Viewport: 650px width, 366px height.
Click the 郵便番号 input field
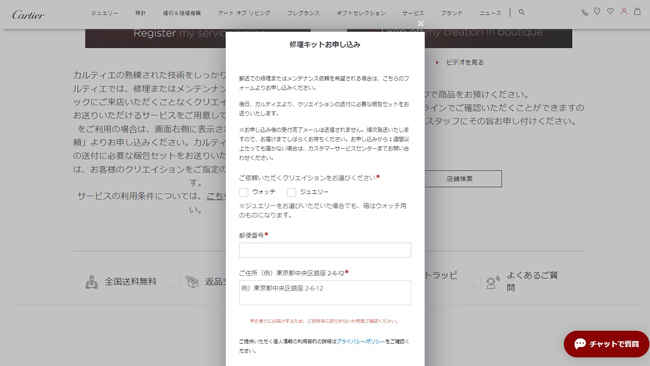tap(325, 250)
